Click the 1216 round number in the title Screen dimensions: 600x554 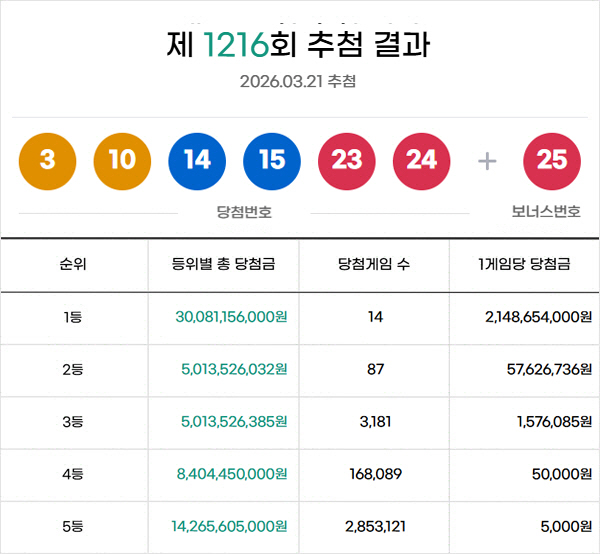(236, 45)
